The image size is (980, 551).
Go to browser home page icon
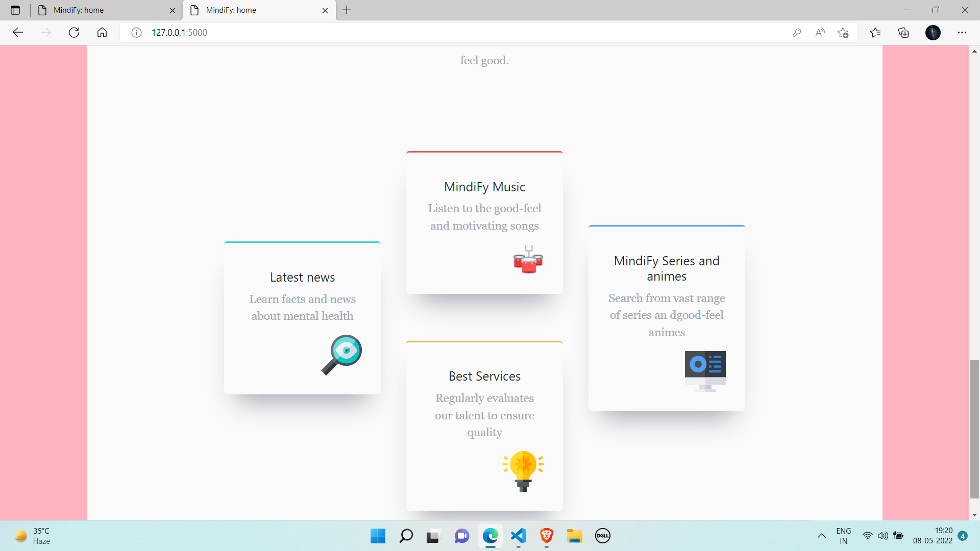click(x=102, y=33)
